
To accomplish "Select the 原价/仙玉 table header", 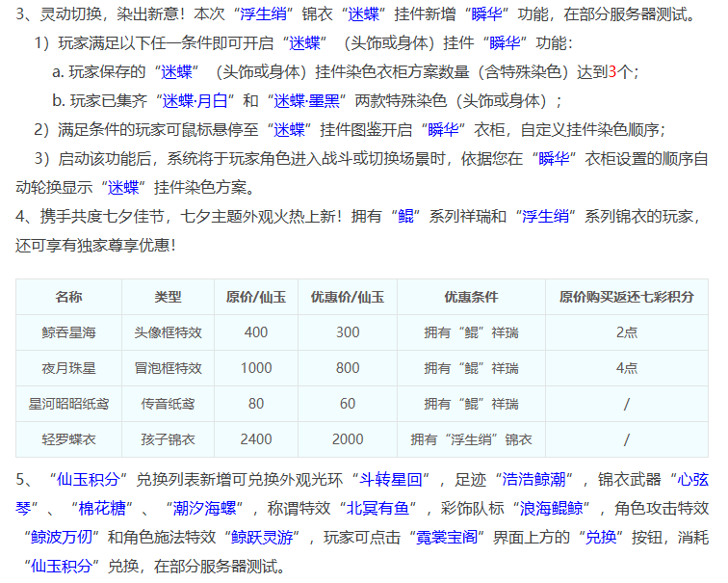I will (x=256, y=297).
